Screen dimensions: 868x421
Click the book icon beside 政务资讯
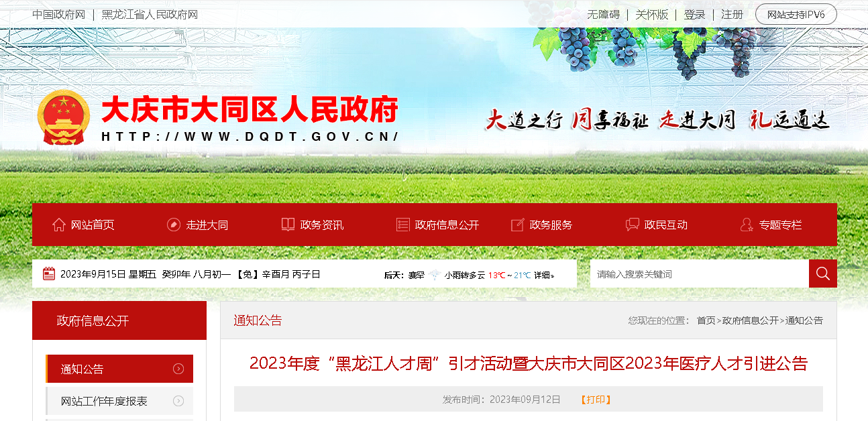[x=288, y=225]
